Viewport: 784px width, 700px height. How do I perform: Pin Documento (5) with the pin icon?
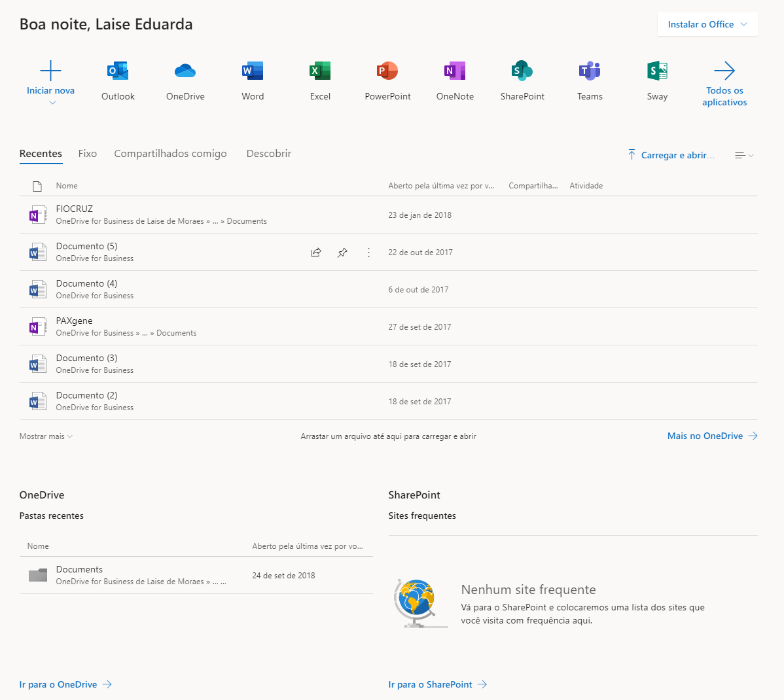342,253
